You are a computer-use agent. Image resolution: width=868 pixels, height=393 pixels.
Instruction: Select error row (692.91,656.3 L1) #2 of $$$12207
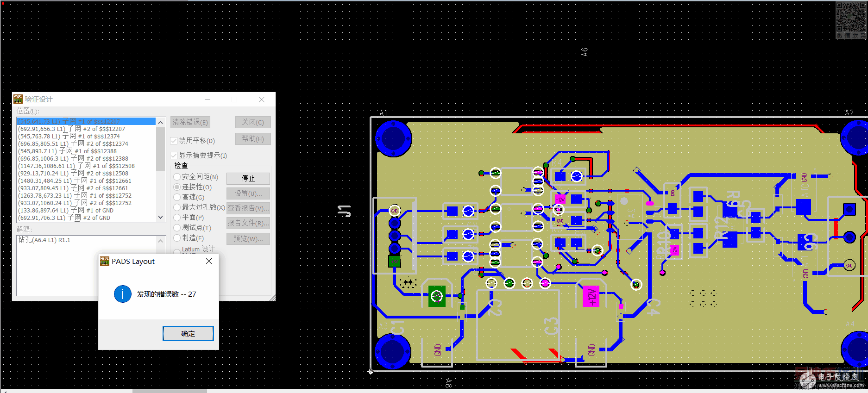(86, 129)
